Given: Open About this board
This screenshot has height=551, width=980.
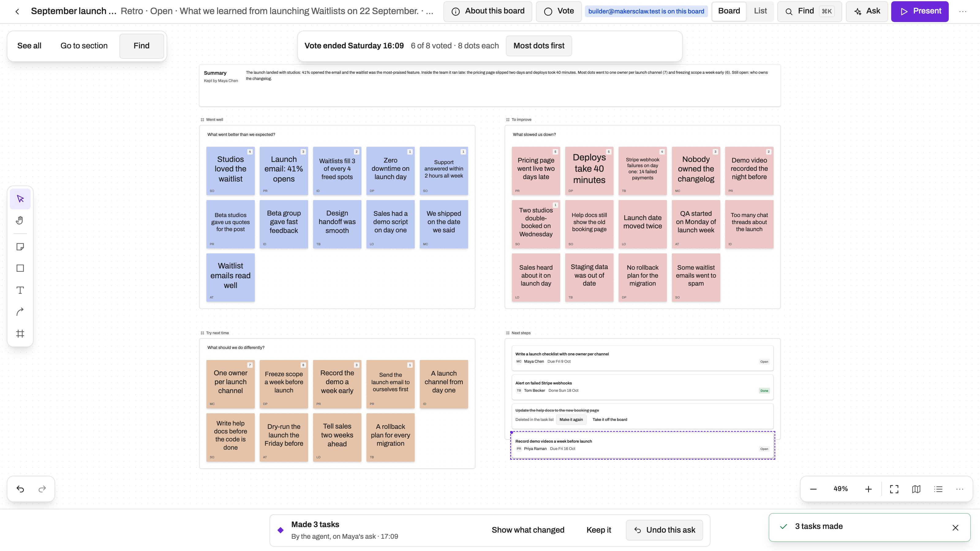Looking at the screenshot, I should click(488, 11).
